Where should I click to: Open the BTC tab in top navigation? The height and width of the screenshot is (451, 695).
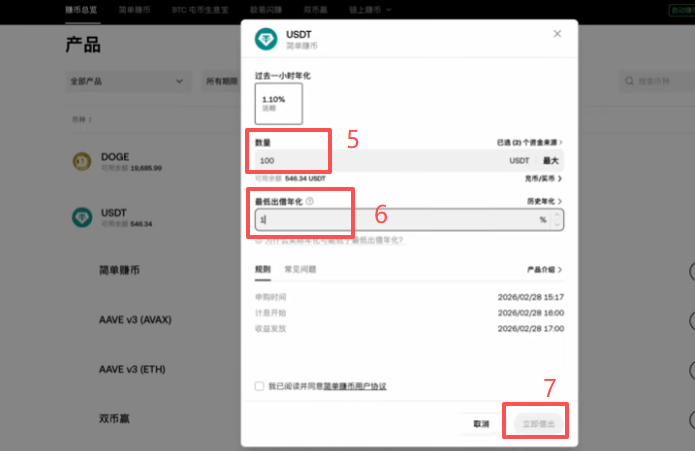pyautogui.click(x=200, y=10)
